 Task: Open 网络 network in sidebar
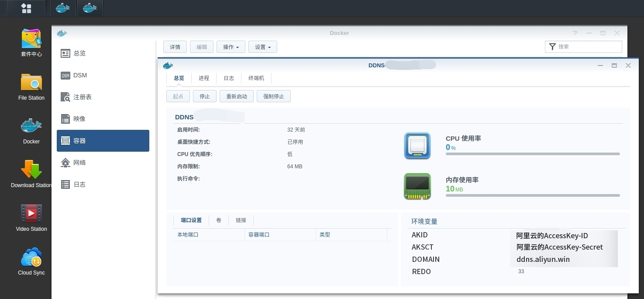103,163
